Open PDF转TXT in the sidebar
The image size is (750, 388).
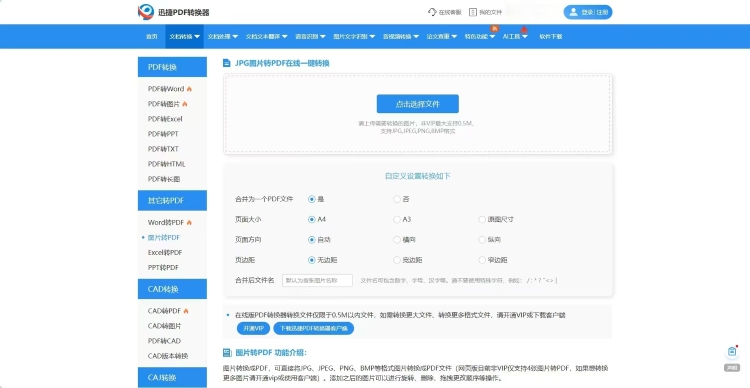(163, 149)
